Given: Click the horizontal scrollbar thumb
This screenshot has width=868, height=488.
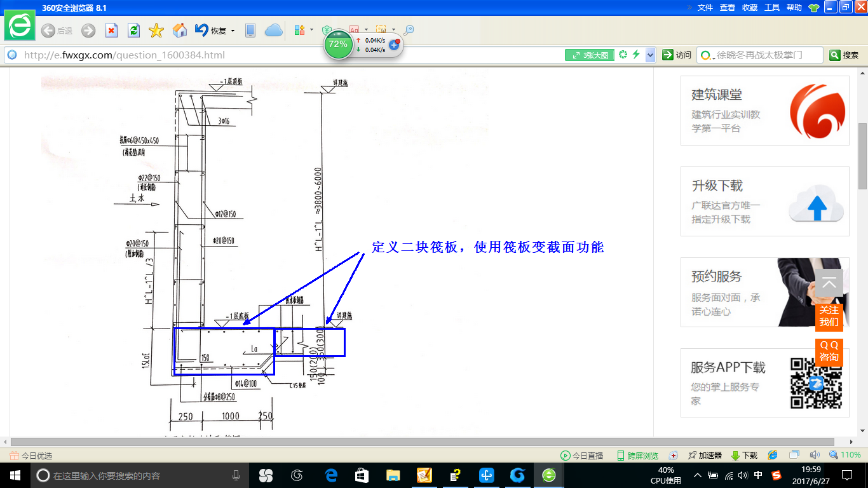Looking at the screenshot, I should tap(423, 442).
